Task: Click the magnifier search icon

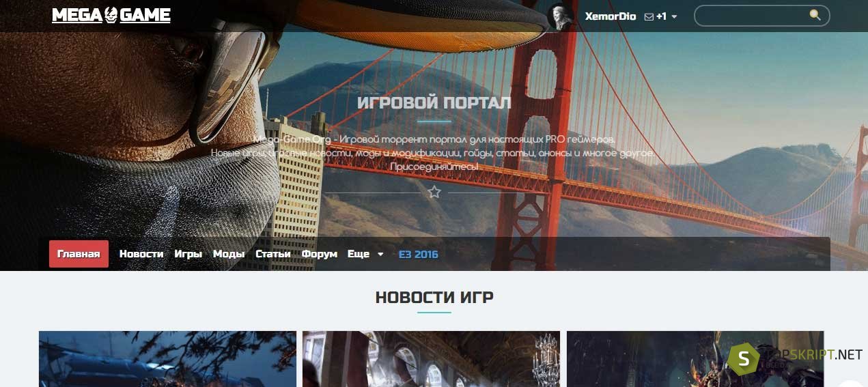Action: point(815,15)
